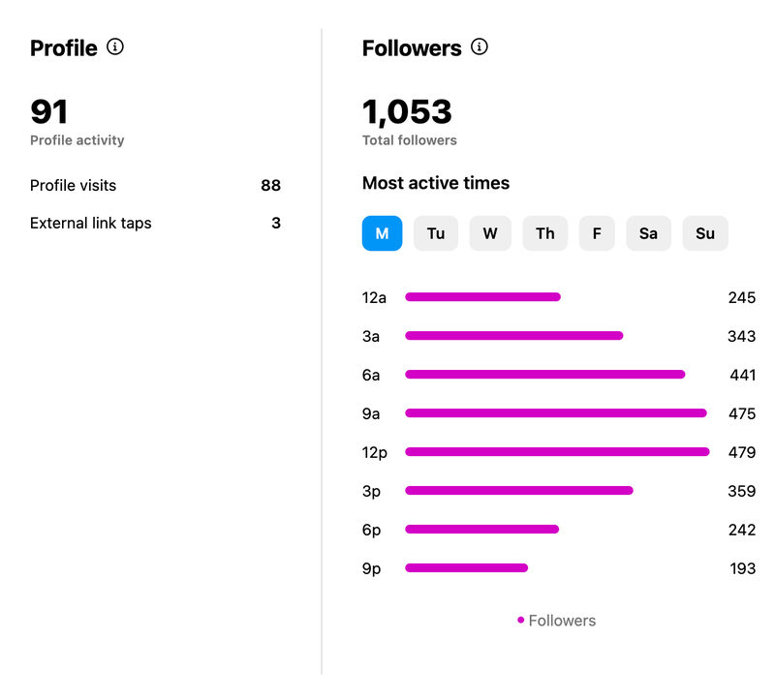Click the 9a activity bar
775x700 pixels.
pos(555,413)
